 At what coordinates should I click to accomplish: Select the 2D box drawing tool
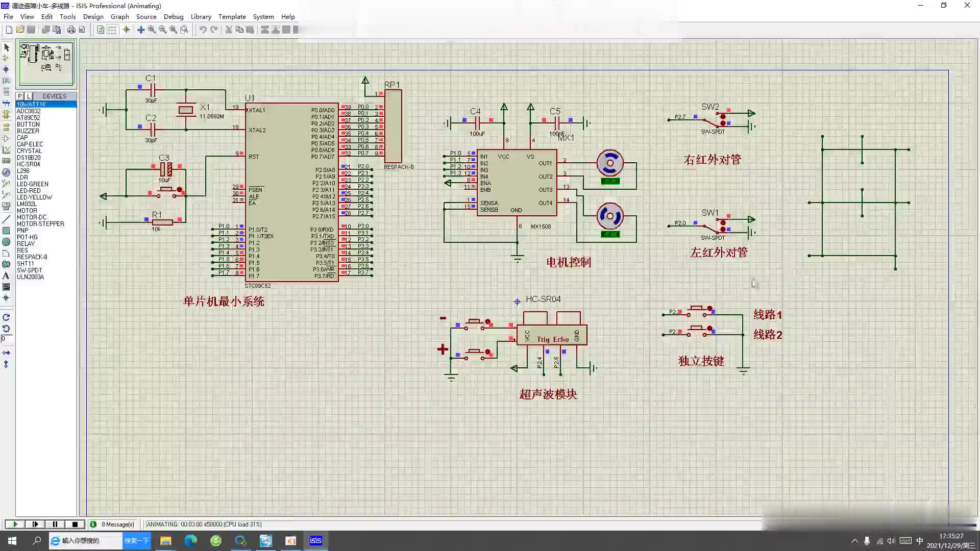tap(6, 231)
